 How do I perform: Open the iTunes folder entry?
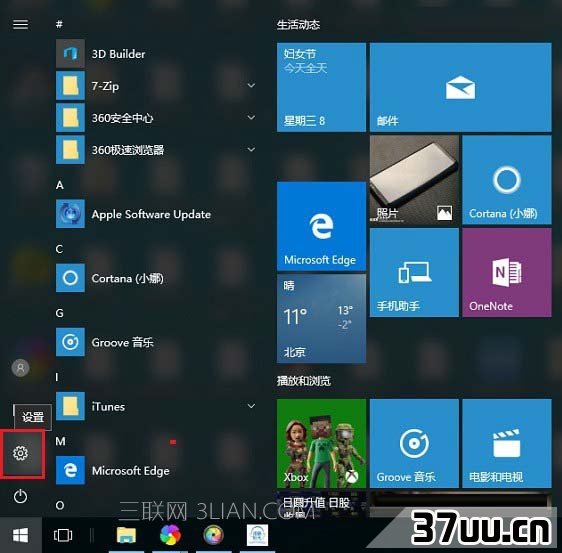(x=156, y=406)
